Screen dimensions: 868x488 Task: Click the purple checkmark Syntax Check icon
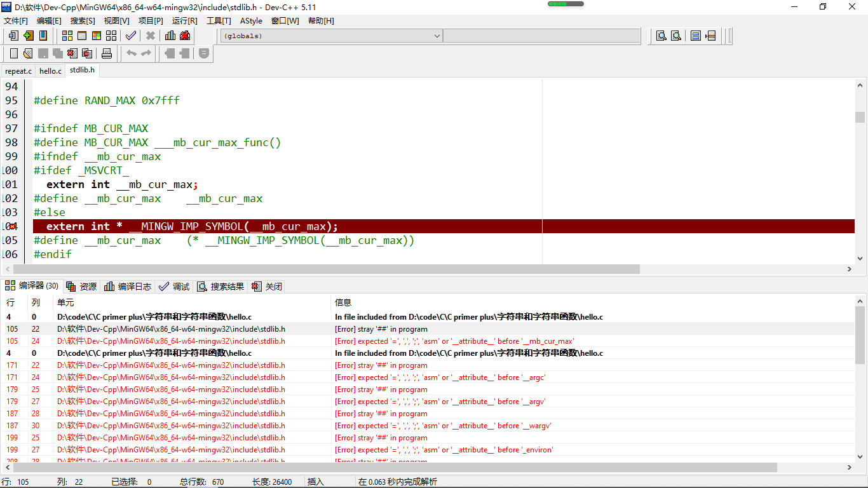pos(131,36)
